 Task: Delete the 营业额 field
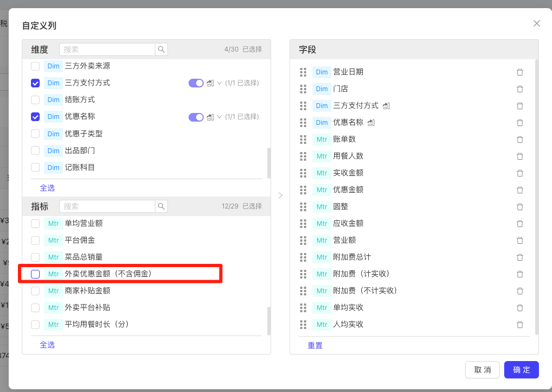click(519, 241)
